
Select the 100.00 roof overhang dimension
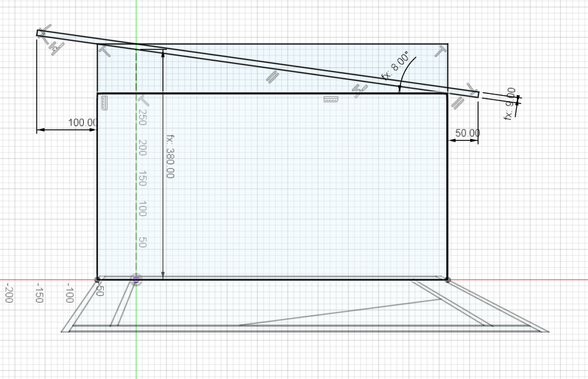[x=82, y=122]
